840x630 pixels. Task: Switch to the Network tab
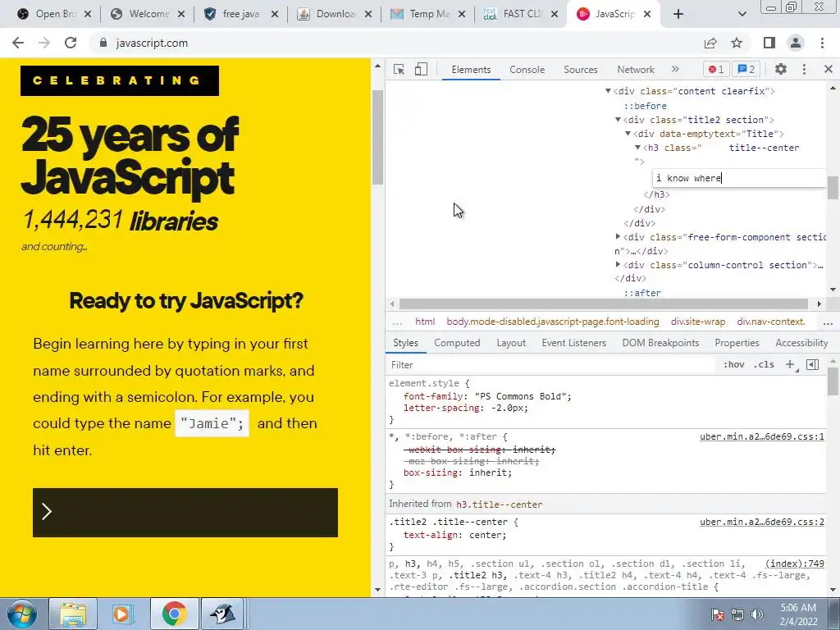636,70
